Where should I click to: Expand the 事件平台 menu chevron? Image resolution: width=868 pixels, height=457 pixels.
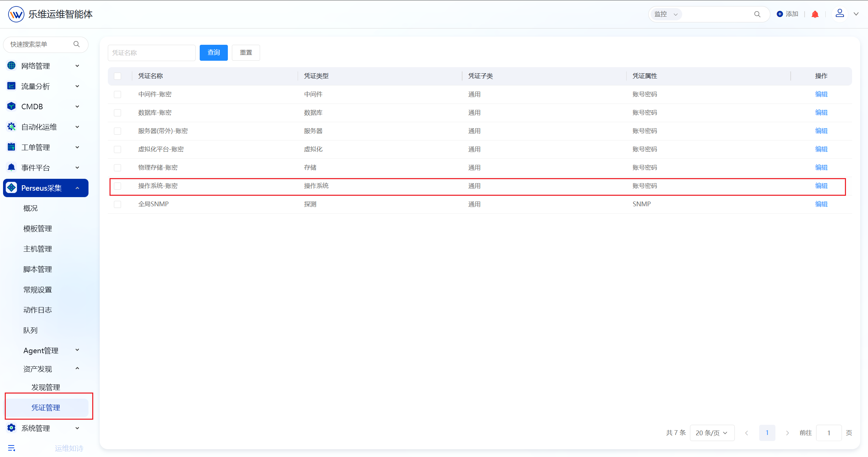[x=77, y=168]
